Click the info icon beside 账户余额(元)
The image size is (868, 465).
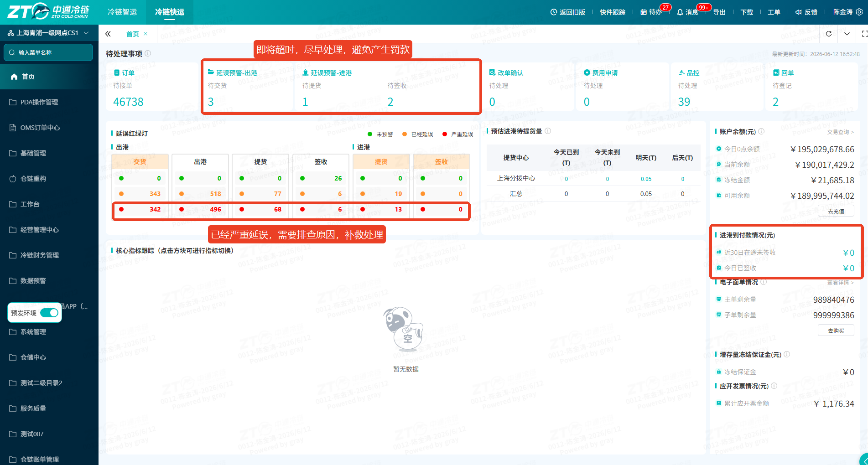coord(761,131)
